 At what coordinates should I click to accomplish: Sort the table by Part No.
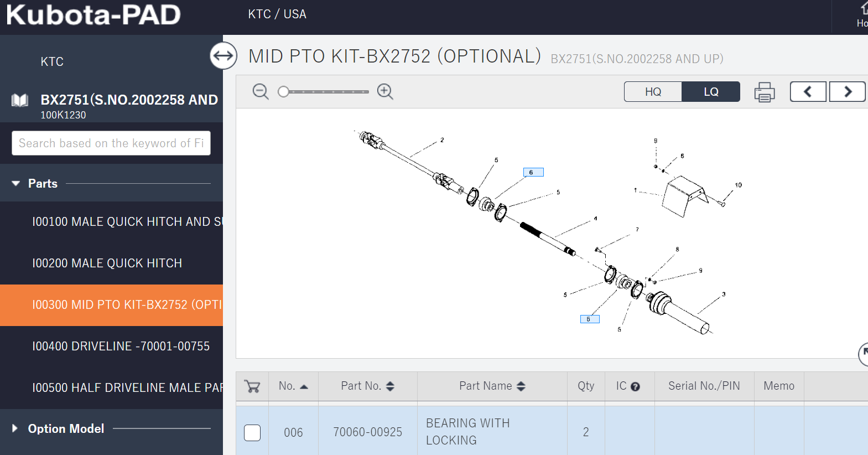390,386
